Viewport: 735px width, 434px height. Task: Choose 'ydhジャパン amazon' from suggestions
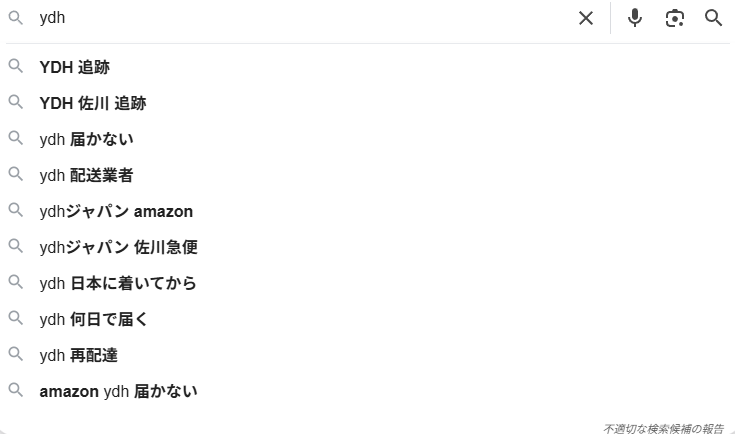click(116, 211)
